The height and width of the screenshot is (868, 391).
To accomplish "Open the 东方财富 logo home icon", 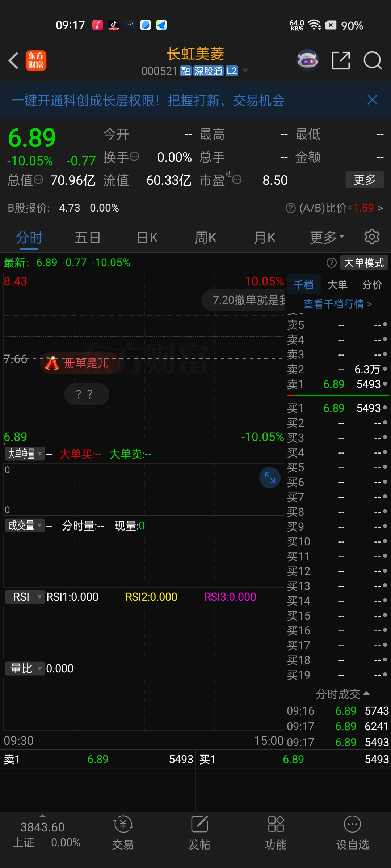I will click(x=36, y=60).
